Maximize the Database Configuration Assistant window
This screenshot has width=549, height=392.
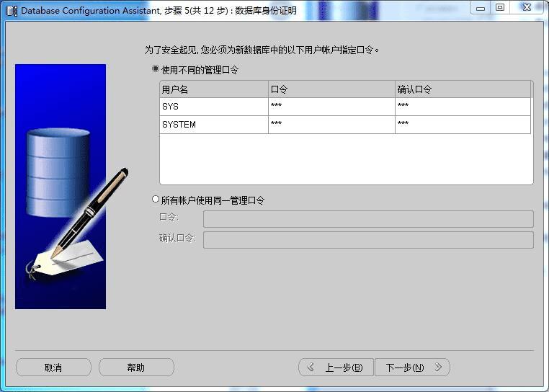click(x=500, y=8)
